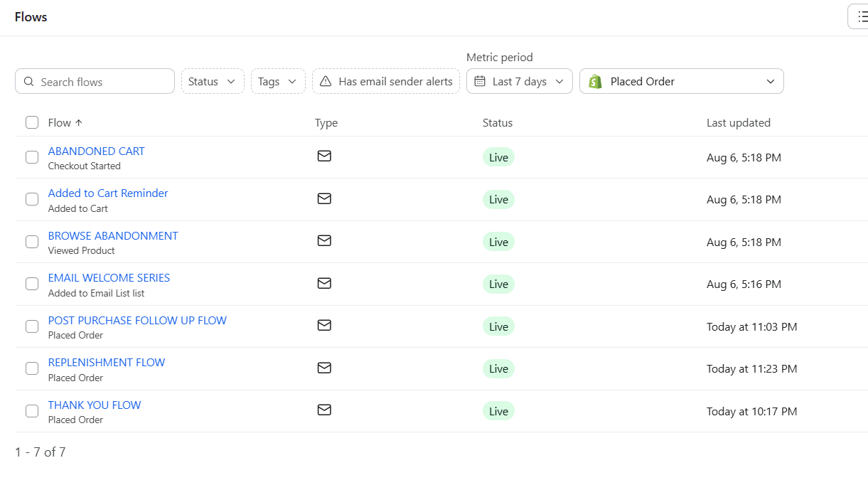Click in the Search flows field
This screenshot has width=868, height=485.
pyautogui.click(x=95, y=81)
